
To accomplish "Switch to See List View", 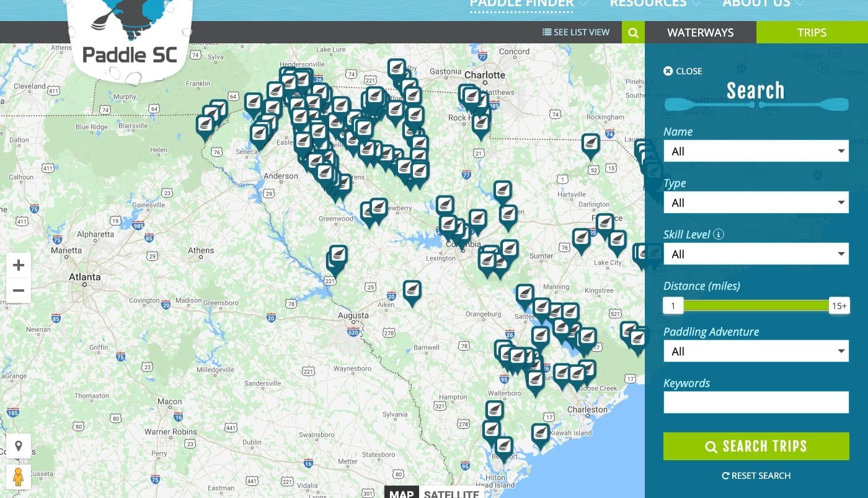I will click(x=576, y=32).
